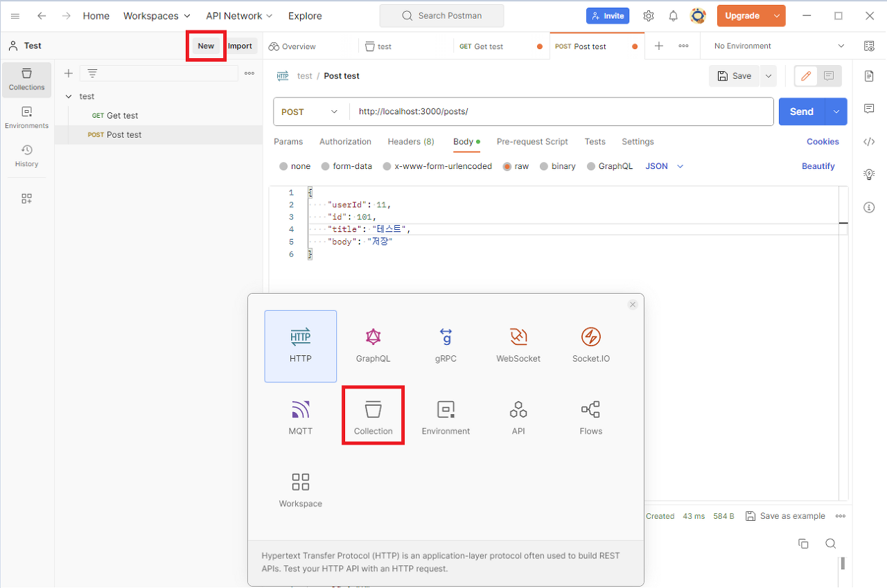Open the Authorization tab

(345, 141)
